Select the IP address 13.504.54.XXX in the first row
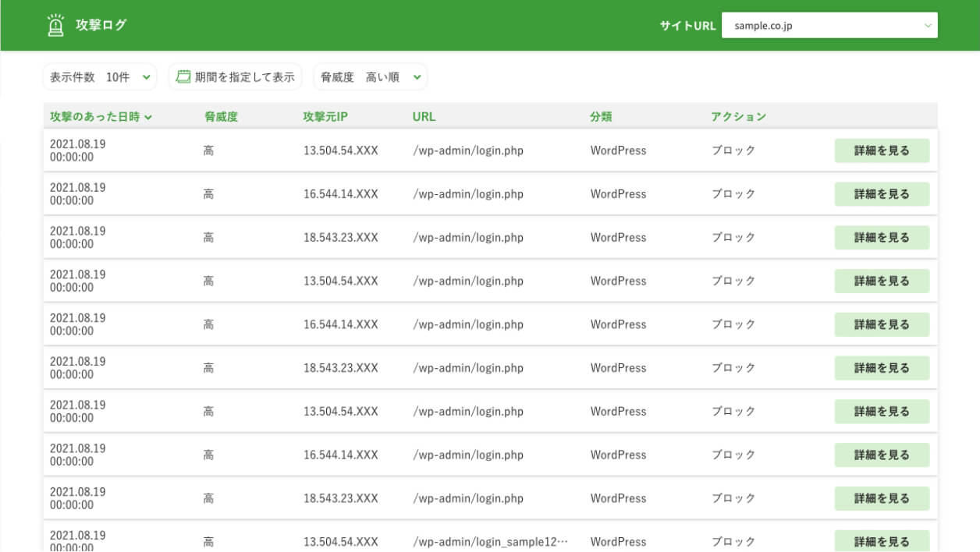 coord(343,150)
